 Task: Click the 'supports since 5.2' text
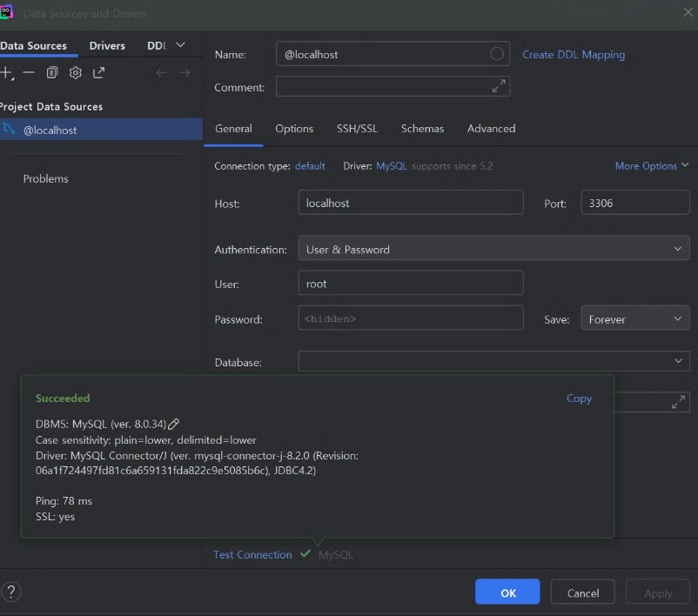coord(452,166)
